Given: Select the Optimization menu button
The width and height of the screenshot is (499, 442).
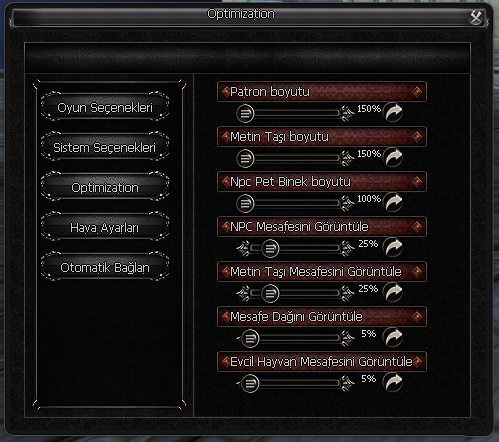Looking at the screenshot, I should coord(105,187).
